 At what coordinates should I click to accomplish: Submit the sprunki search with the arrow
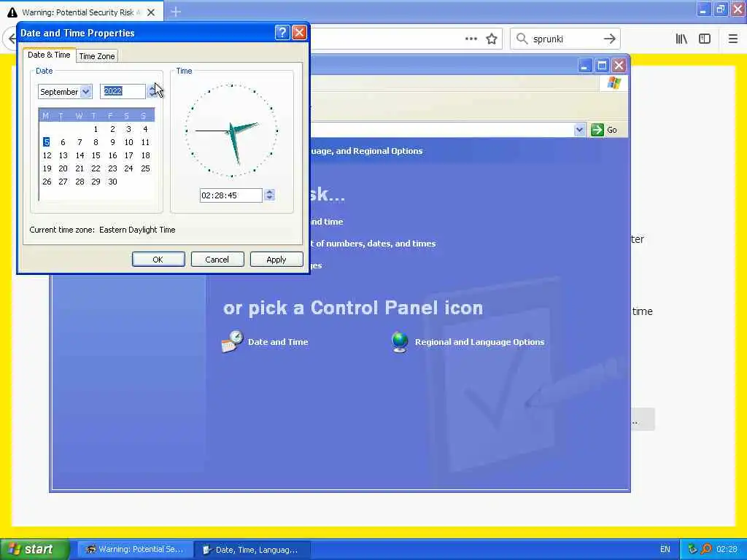point(609,39)
